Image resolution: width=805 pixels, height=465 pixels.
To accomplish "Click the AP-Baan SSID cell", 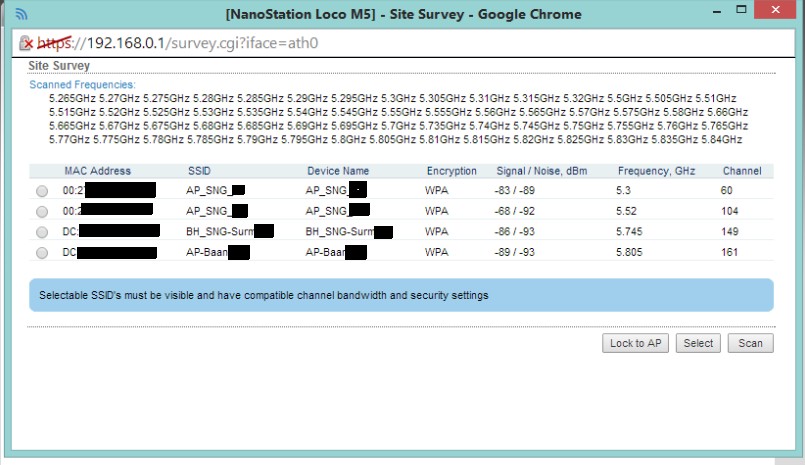I will pos(218,252).
